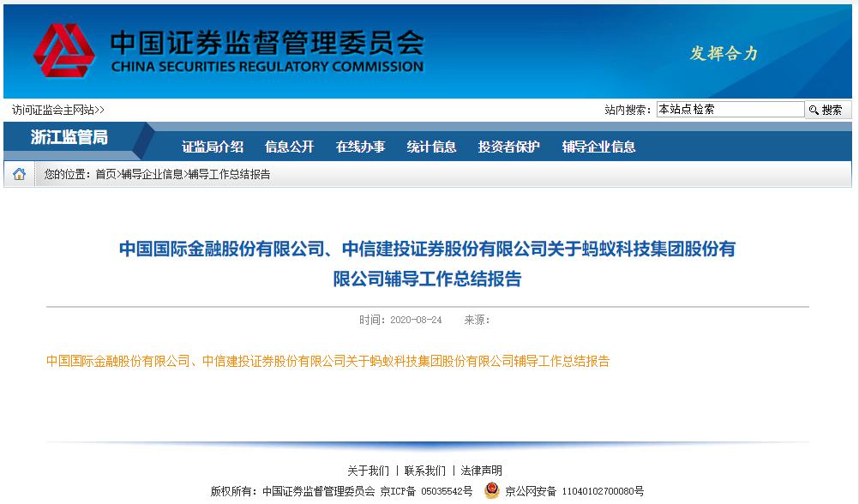Open the 证监局介绍 menu item

(213, 147)
